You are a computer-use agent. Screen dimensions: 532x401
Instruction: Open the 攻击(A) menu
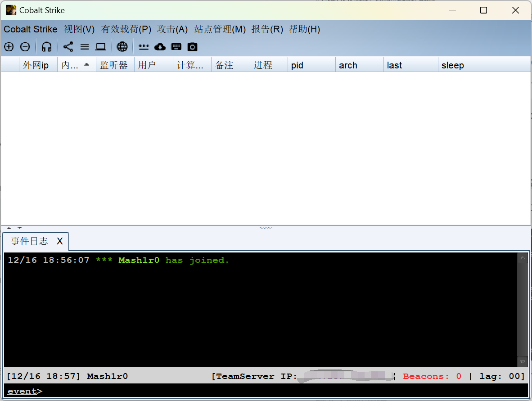point(172,29)
